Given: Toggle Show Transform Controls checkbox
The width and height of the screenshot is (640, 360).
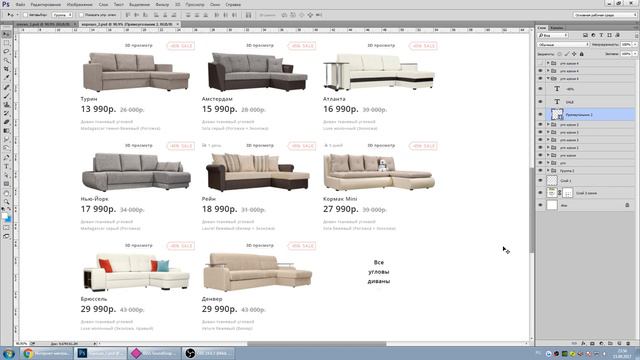Looking at the screenshot, I should 81,15.
